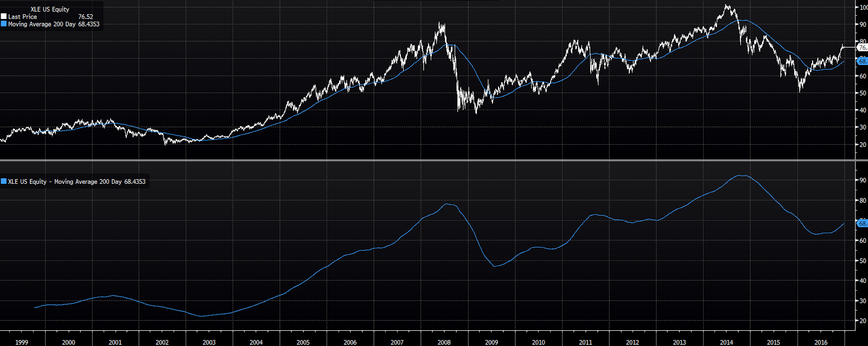Screen dimensions: 868x346
Task: Click the 2001 year label
Action: (x=115, y=342)
